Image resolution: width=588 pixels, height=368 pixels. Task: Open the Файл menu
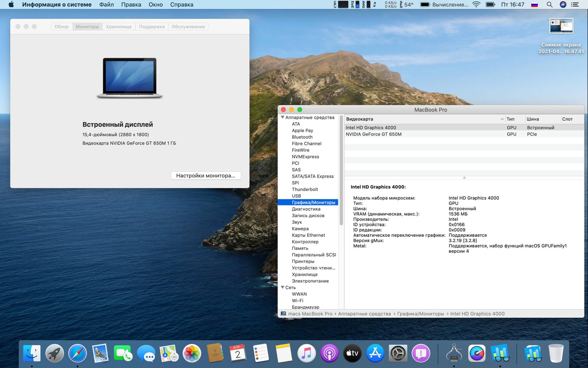click(106, 4)
